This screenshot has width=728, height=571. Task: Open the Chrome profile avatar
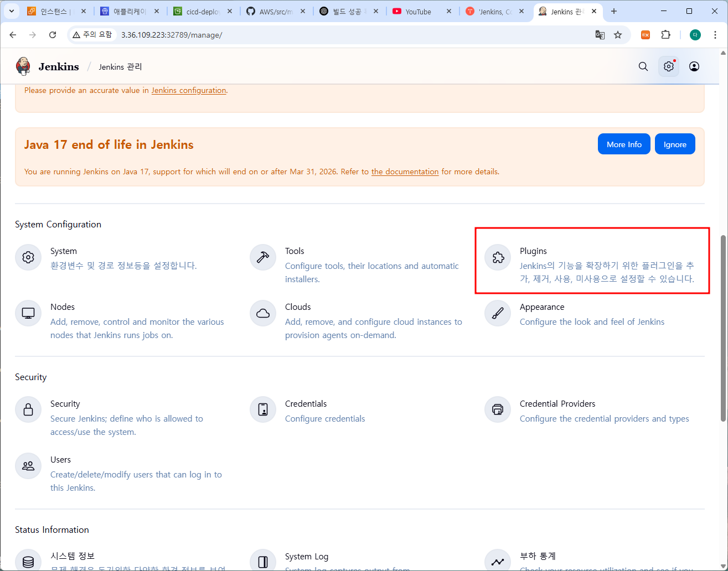pos(695,35)
